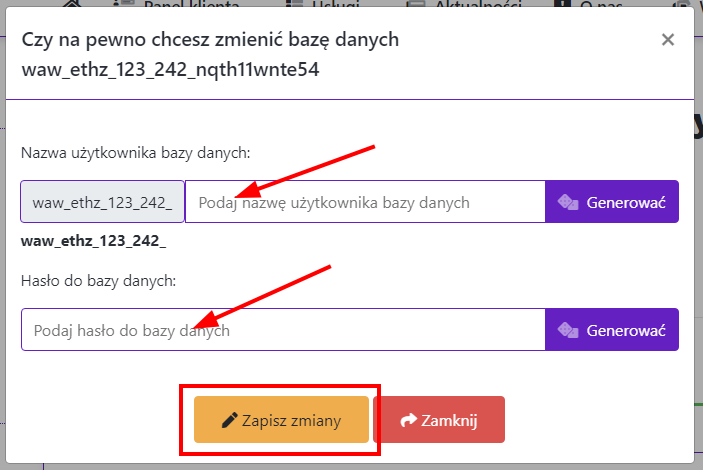Dismiss the dialog with the Zamknij button
This screenshot has width=703, height=470.
coord(438,421)
